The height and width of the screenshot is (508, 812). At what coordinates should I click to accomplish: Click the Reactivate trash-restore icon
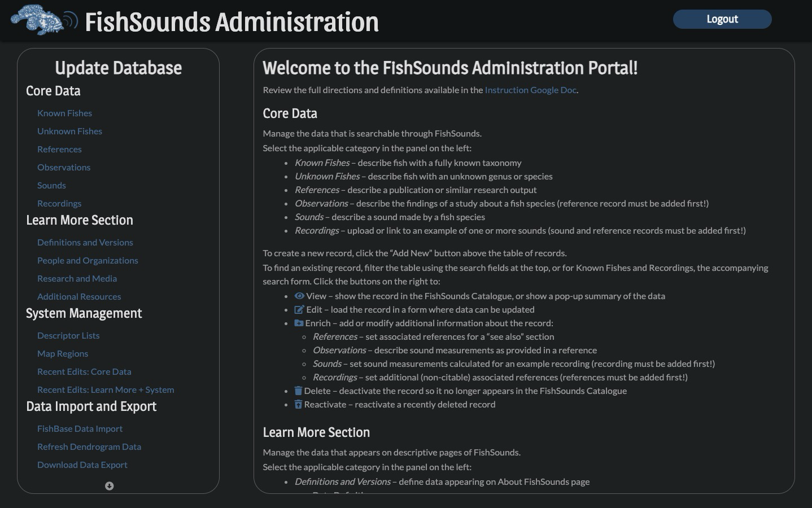point(298,404)
